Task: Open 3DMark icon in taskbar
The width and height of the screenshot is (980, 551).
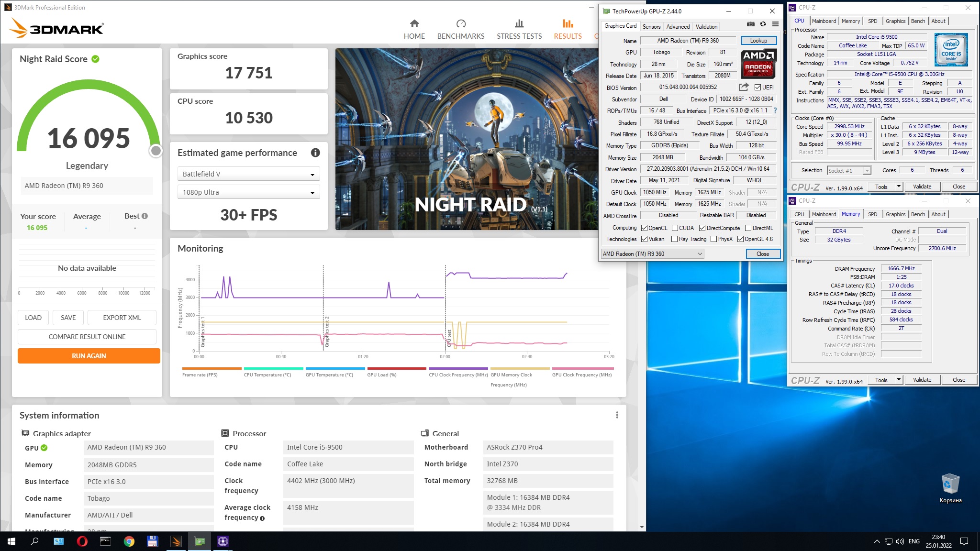Action: pos(176,541)
